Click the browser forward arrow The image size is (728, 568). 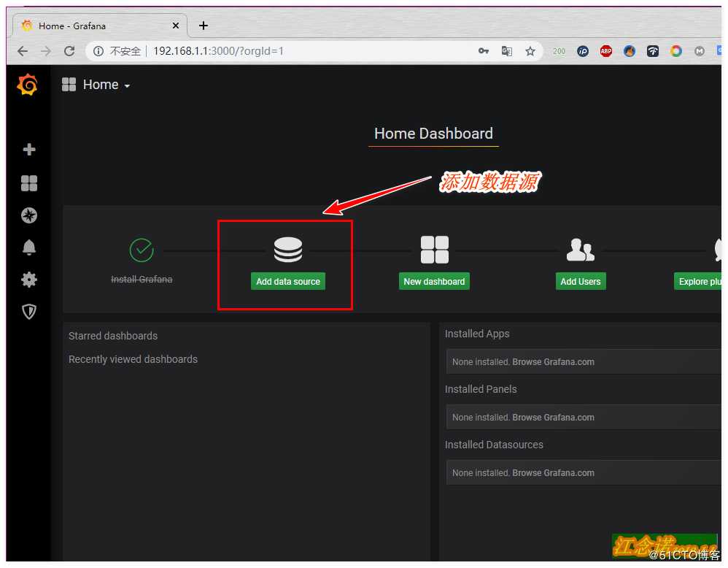coord(46,51)
